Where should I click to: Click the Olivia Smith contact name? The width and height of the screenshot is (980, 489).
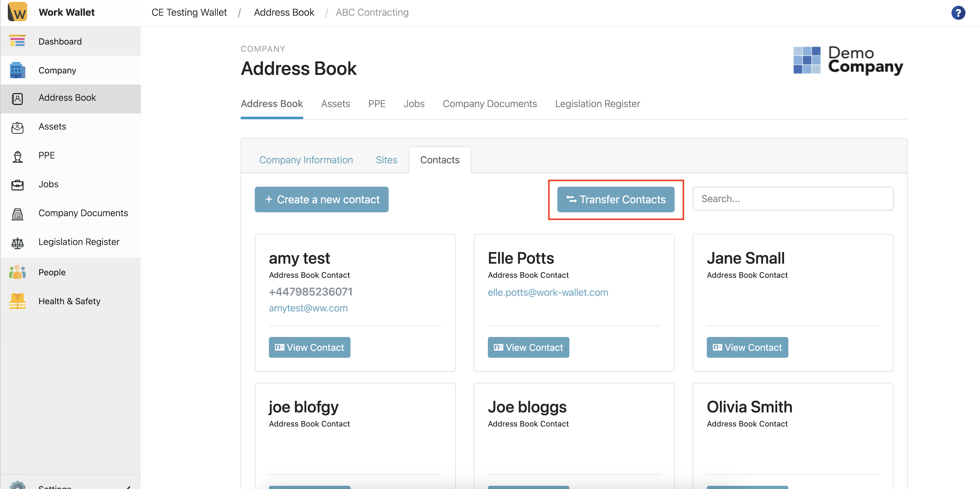click(750, 407)
